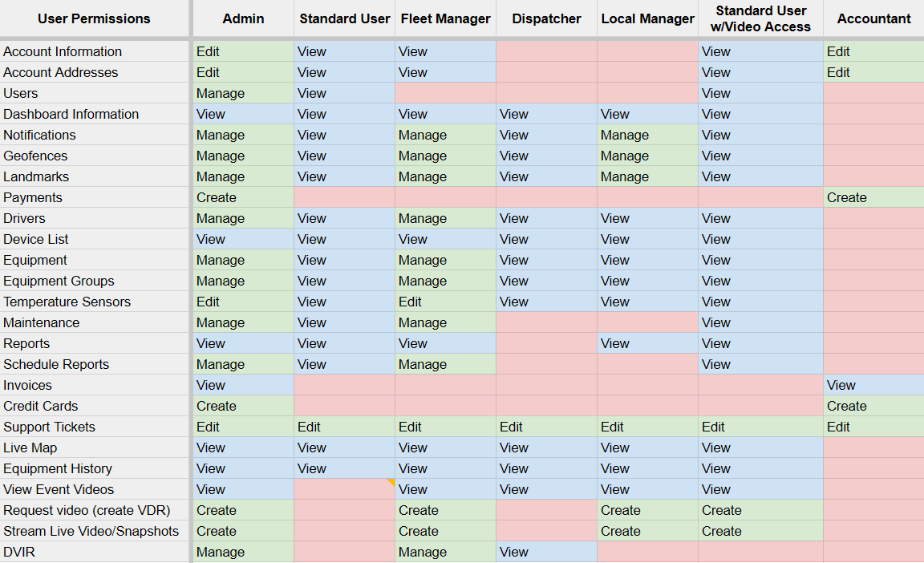Click the Temperature Sensors row label
The image size is (924, 563).
tap(95, 302)
